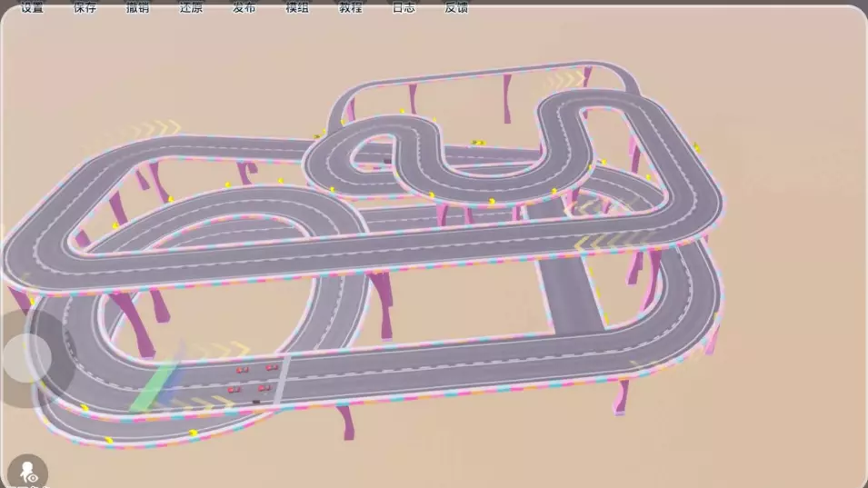The image size is (868, 488).
Task: Select the pink support pillar at the bottom-right track corner
Action: coord(622,397)
